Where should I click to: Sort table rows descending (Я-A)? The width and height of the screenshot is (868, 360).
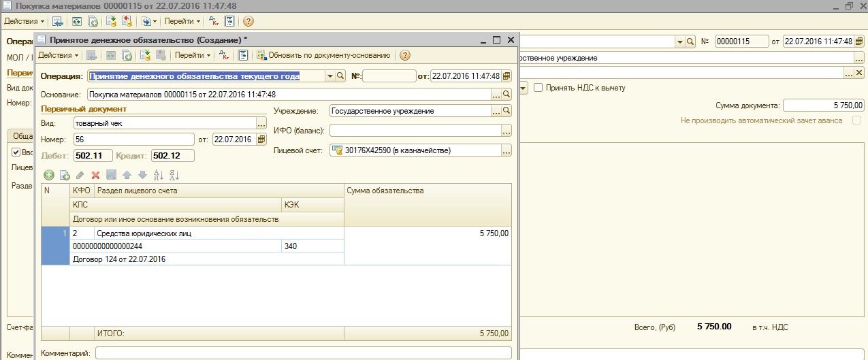click(x=174, y=175)
